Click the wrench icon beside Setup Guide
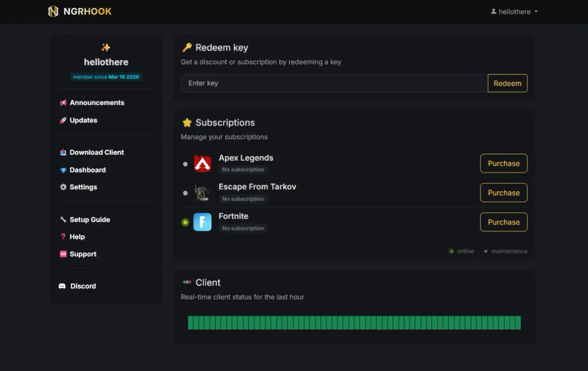Screen dimensions: 588x371 point(63,219)
